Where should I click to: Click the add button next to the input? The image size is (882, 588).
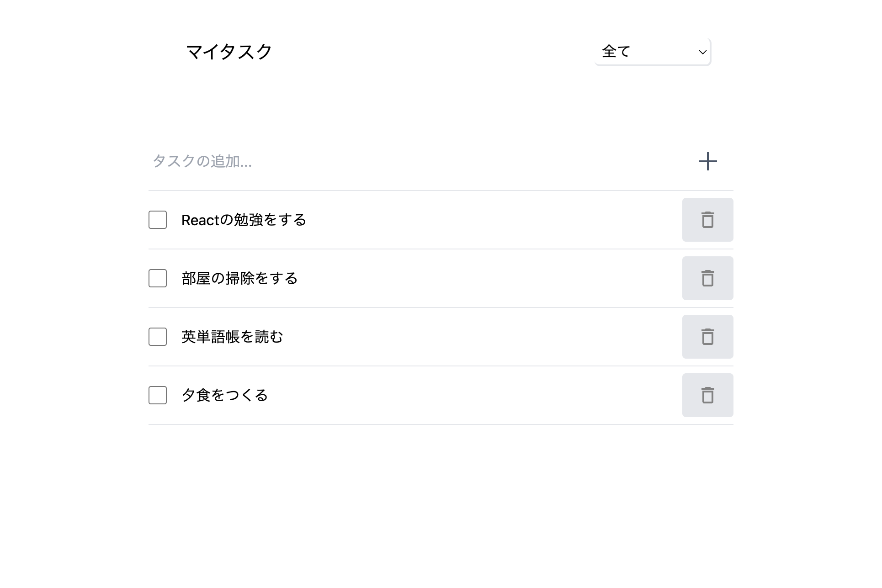pos(707,162)
